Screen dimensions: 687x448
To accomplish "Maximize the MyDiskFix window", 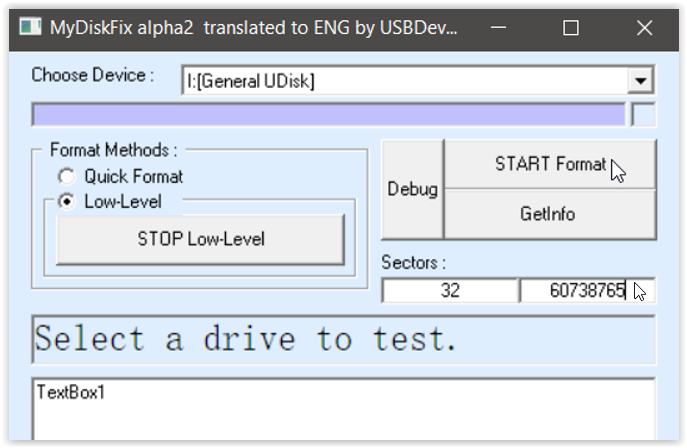I will click(x=570, y=28).
